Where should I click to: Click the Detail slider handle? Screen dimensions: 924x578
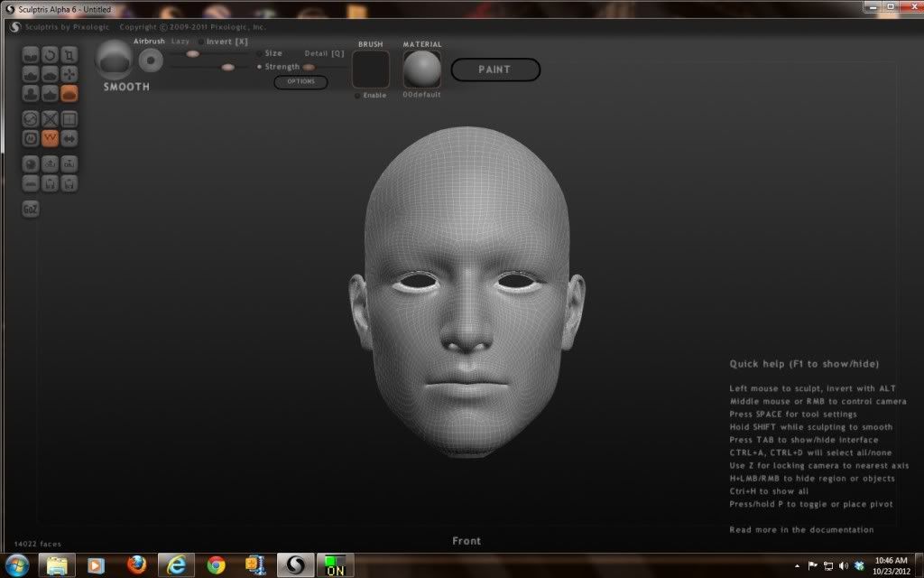(309, 67)
